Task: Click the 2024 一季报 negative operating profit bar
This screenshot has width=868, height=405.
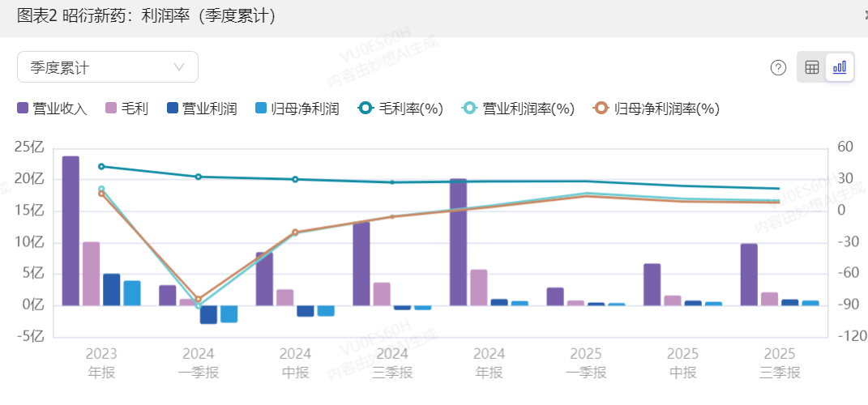Action: pos(208,314)
